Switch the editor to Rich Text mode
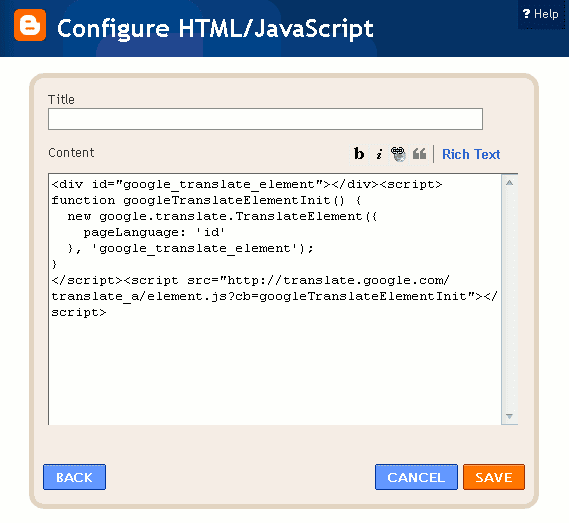The height and width of the screenshot is (523, 569). (x=471, y=154)
